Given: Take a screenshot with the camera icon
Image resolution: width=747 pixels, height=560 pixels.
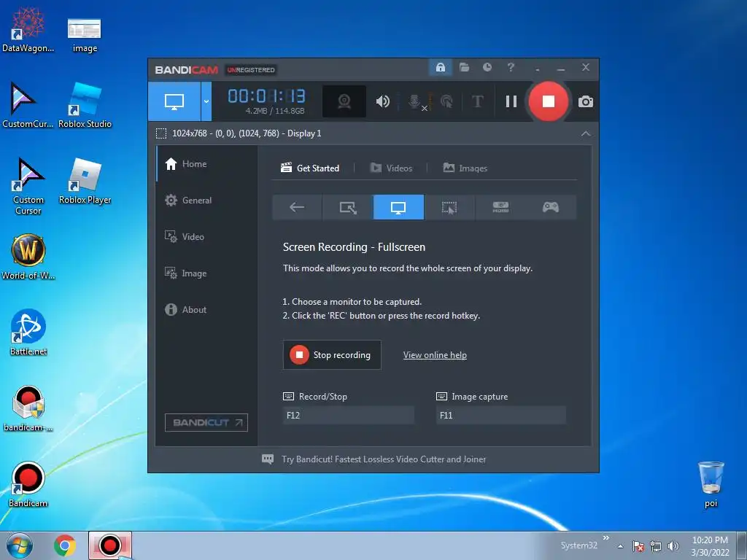Looking at the screenshot, I should coord(586,101).
